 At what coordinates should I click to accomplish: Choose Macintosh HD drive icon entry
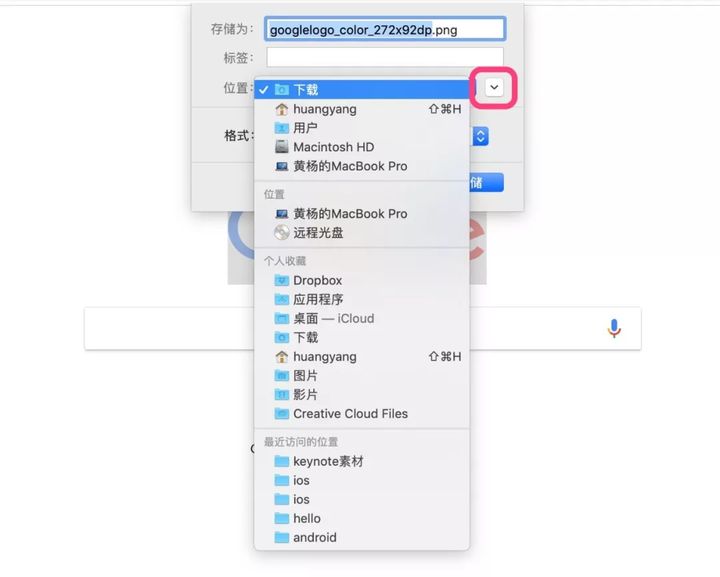[x=362, y=147]
